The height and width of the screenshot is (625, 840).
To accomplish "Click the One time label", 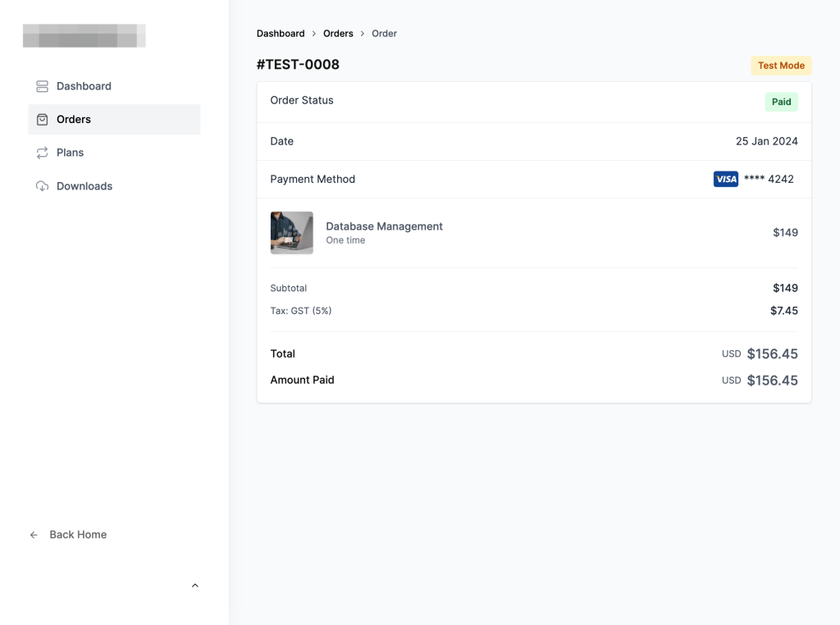I will [x=345, y=240].
